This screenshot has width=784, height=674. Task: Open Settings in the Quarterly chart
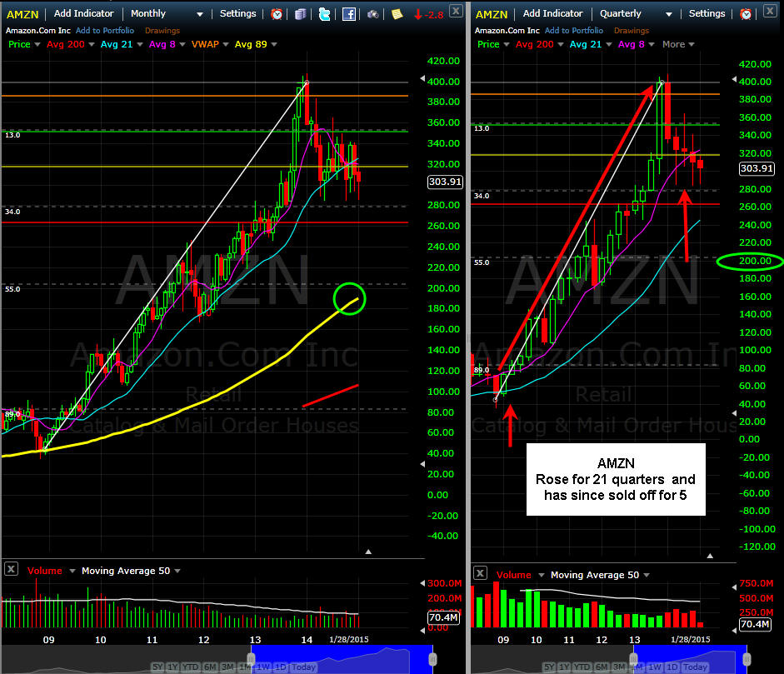coord(707,13)
